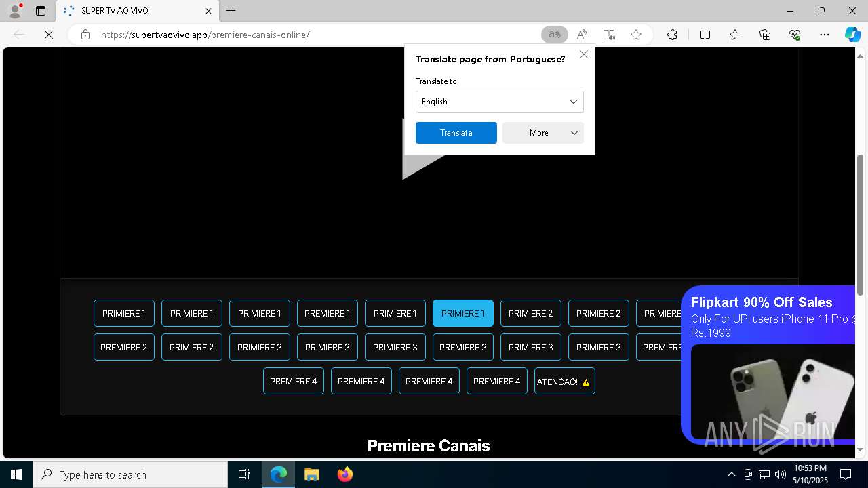Add page to favorites star
The height and width of the screenshot is (488, 868).
[x=636, y=35]
